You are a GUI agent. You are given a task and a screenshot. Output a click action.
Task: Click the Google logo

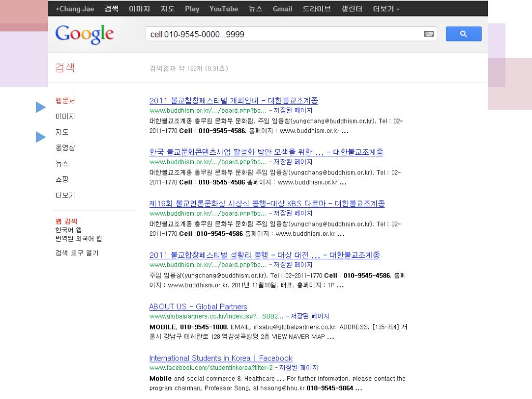click(85, 34)
